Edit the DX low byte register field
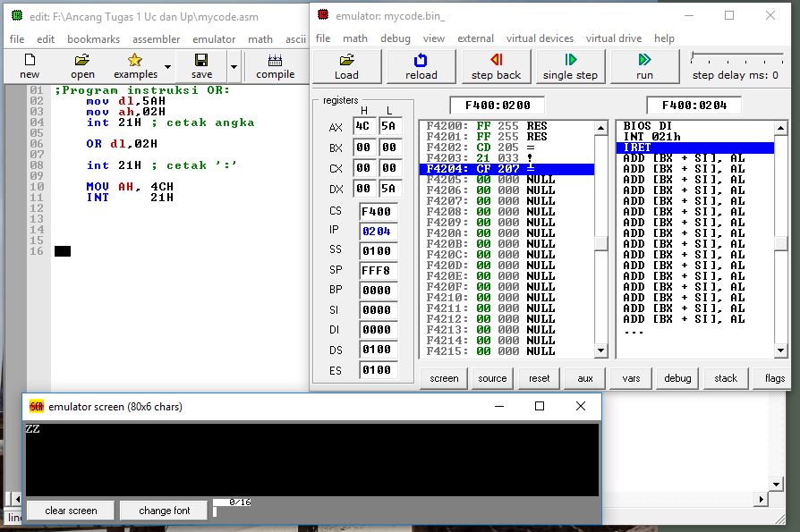Viewport: 800px width, 532px height. click(390, 189)
